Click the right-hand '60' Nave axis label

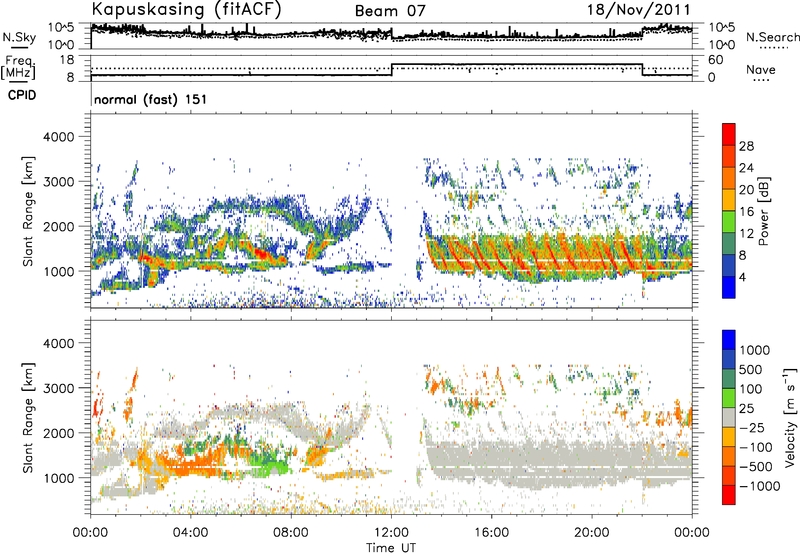715,60
